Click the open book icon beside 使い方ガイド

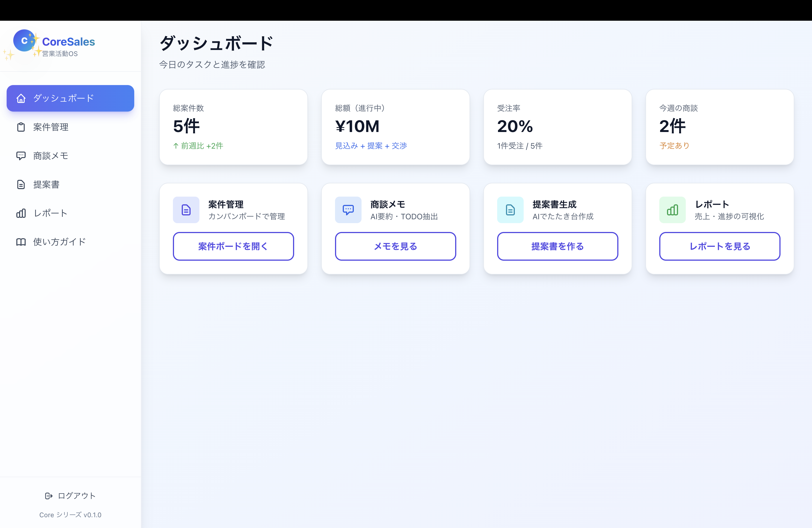[21, 242]
